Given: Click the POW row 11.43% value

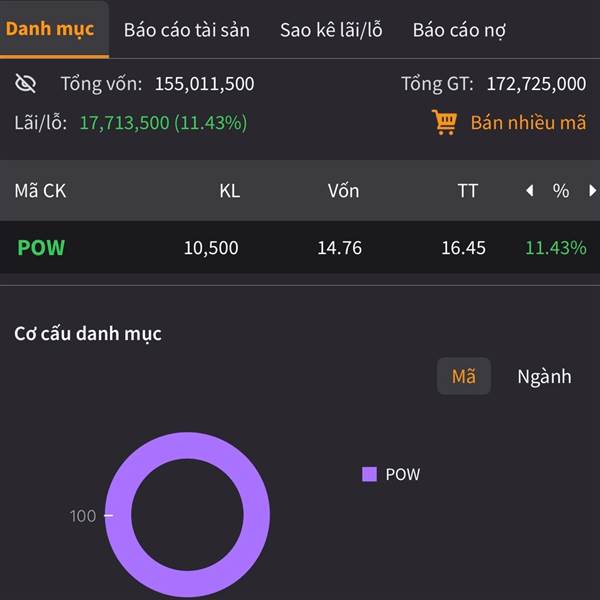Looking at the screenshot, I should (x=556, y=248).
